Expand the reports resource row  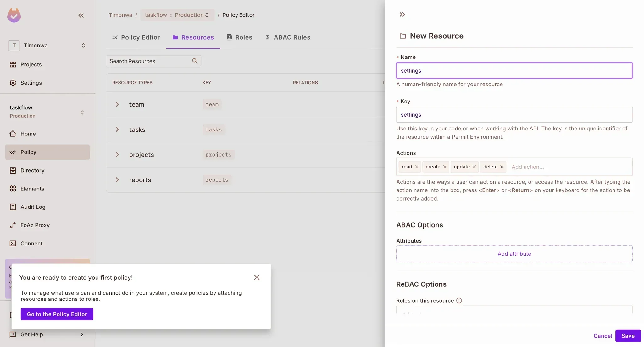coord(117,180)
